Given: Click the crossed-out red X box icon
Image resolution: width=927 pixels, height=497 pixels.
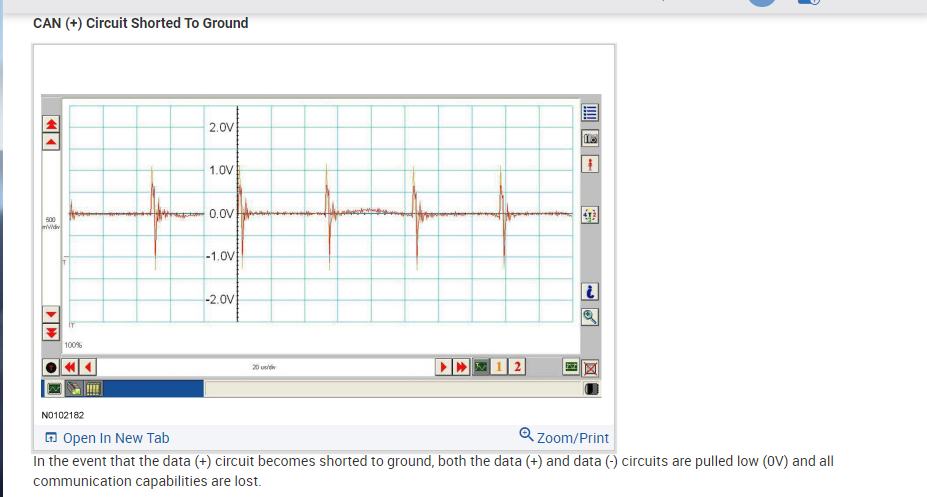Looking at the screenshot, I should click(x=590, y=368).
